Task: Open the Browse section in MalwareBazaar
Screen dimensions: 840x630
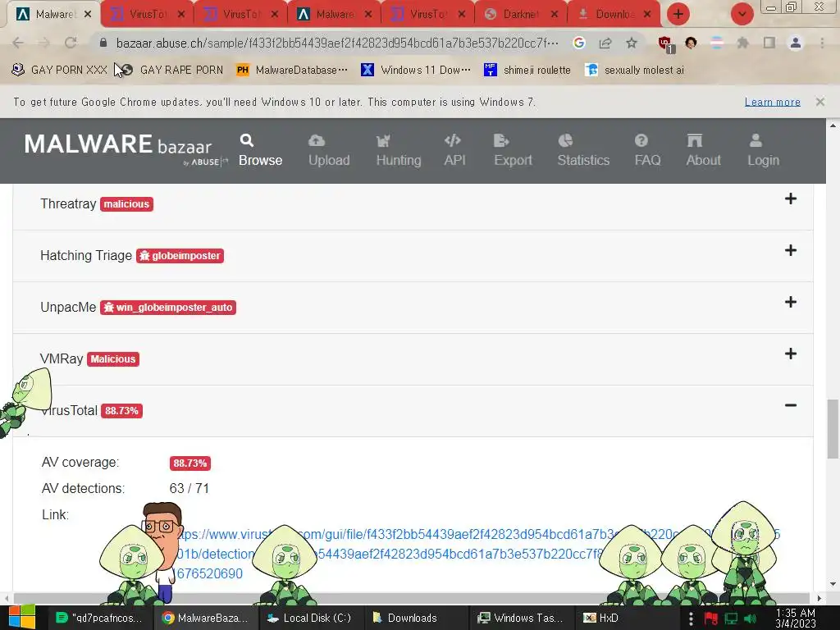Action: click(x=260, y=151)
